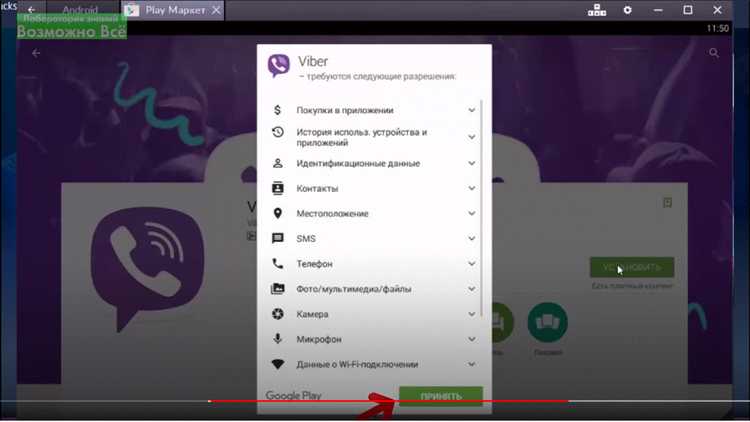Click the 11:50 clock in status bar
Screen dimensions: 750x422
(717, 28)
